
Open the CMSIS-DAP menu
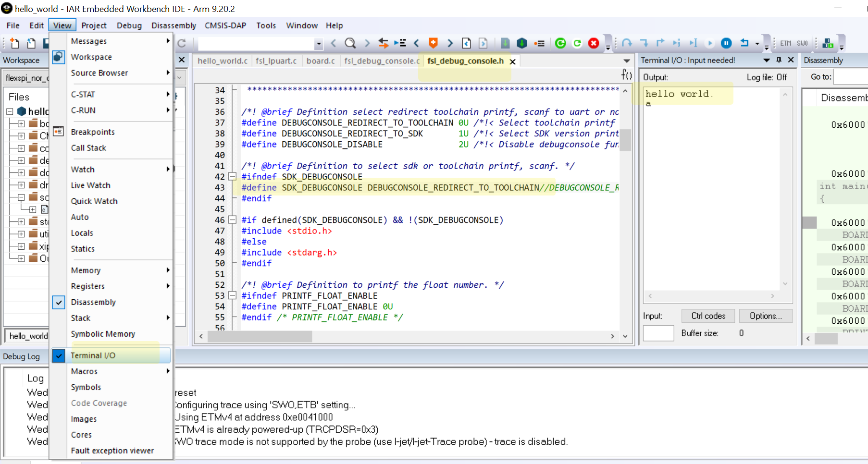pyautogui.click(x=225, y=25)
